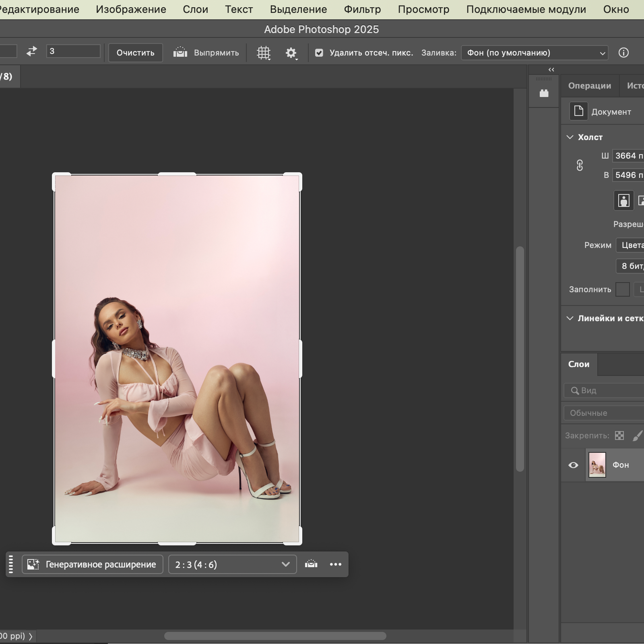This screenshot has width=644, height=644.
Task: Click the Очистить button
Action: 136,53
